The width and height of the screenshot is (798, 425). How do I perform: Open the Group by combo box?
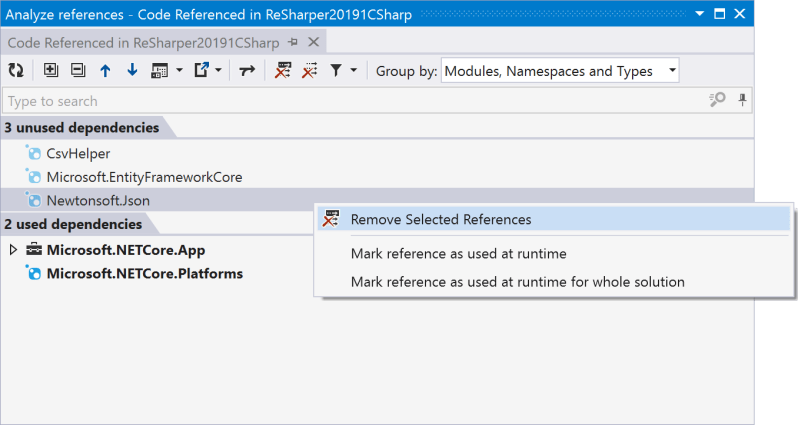(560, 71)
